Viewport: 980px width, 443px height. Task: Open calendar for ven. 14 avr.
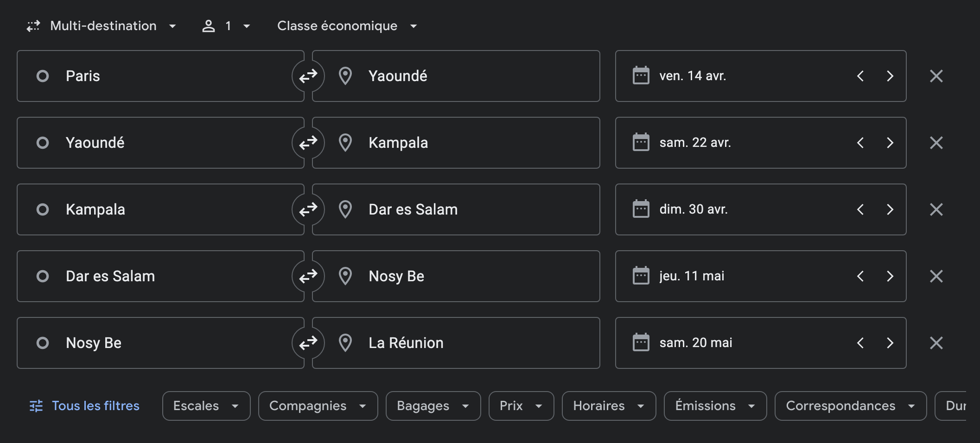pos(641,76)
